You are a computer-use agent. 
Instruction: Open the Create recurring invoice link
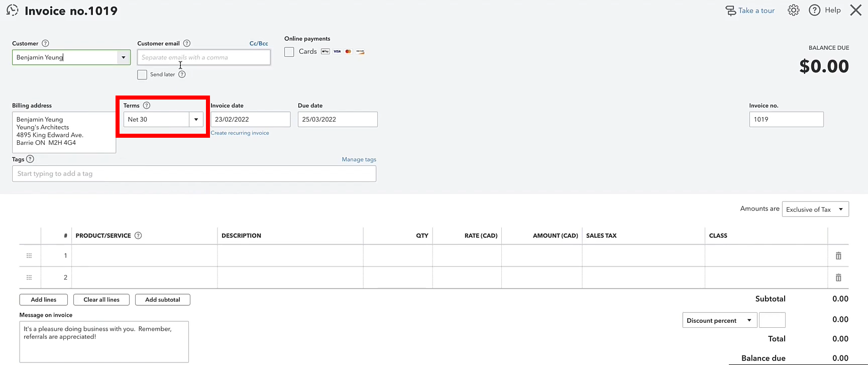[x=240, y=133]
